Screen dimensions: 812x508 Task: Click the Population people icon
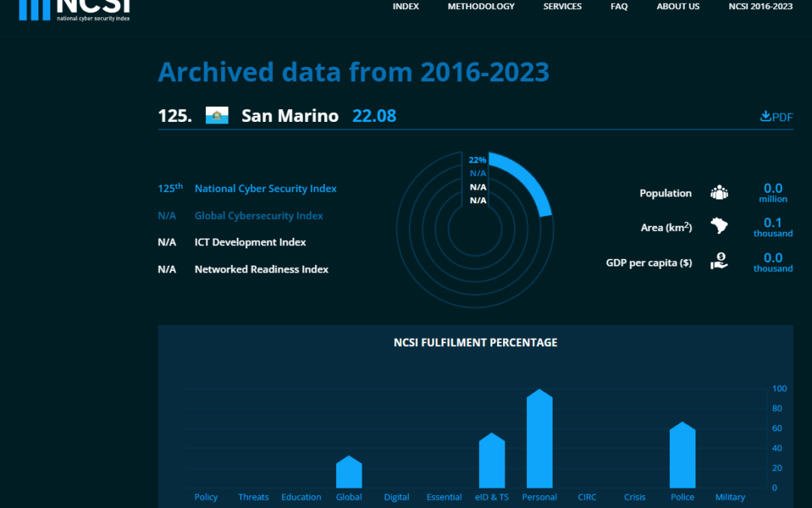coord(719,193)
